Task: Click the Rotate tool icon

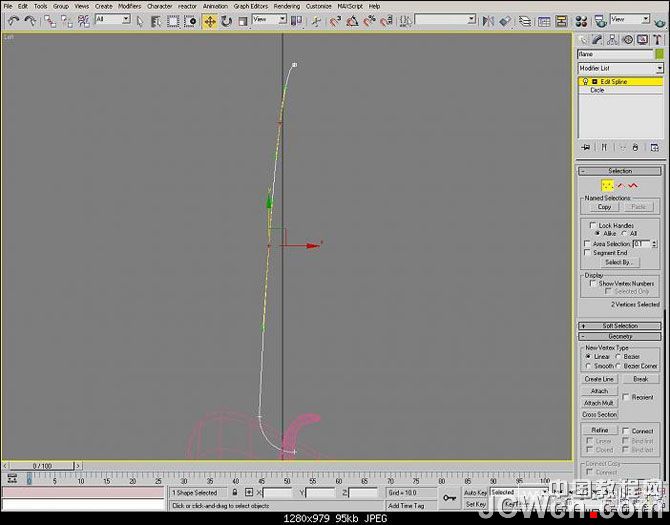Action: pyautogui.click(x=226, y=20)
